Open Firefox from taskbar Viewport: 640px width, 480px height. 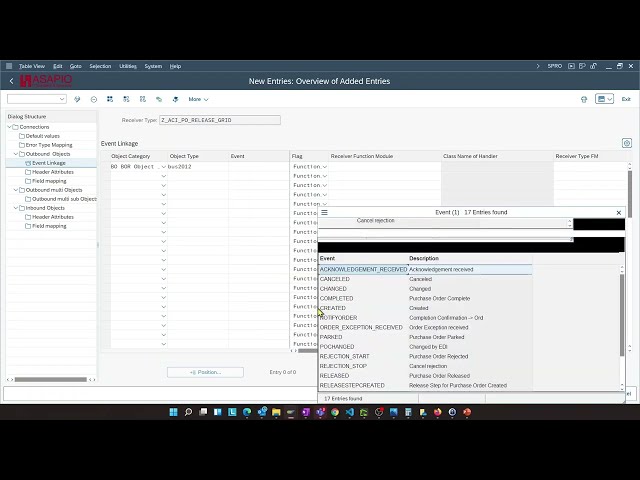pos(438,412)
